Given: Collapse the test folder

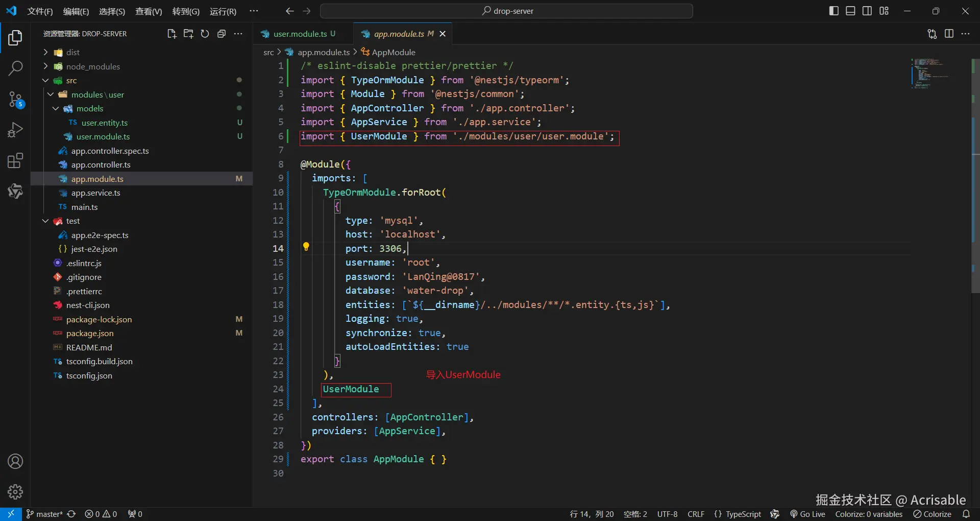Looking at the screenshot, I should [72, 221].
